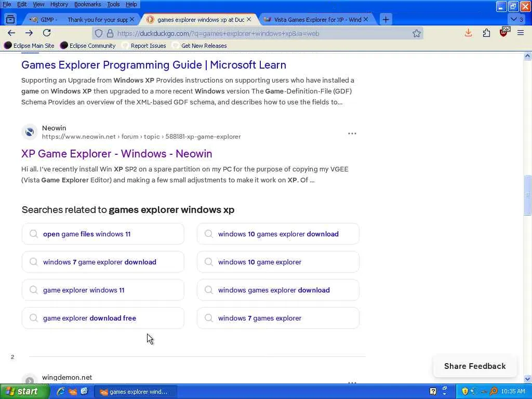The width and height of the screenshot is (532, 399).
Task: Open the History menu
Action: (x=59, y=4)
